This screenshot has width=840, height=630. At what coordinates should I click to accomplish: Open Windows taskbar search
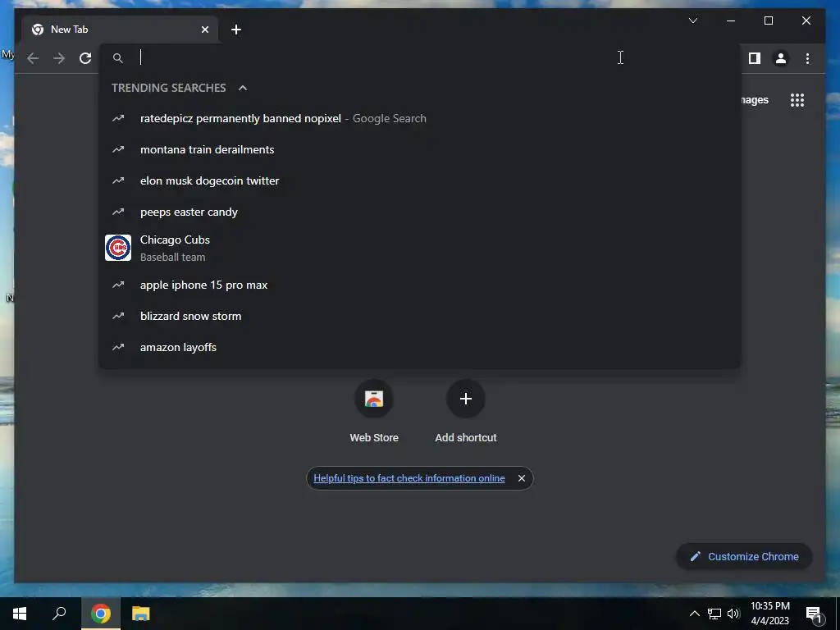coord(59,614)
